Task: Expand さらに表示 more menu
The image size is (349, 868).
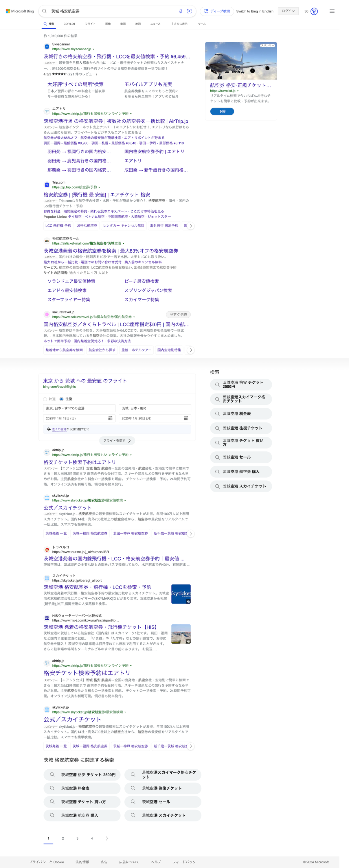Action: click(x=179, y=24)
